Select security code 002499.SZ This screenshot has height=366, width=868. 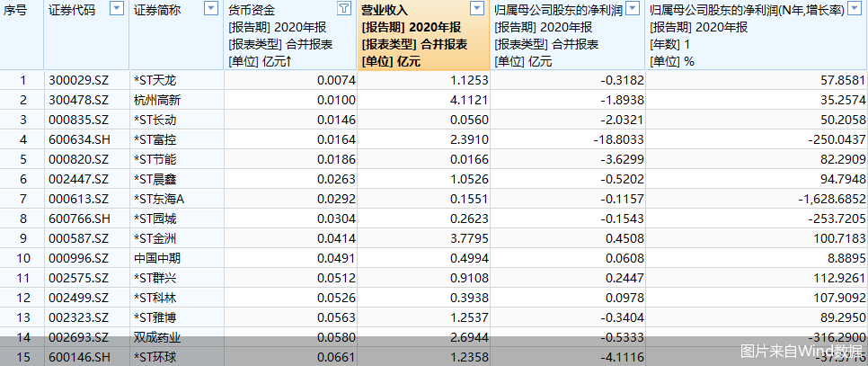point(78,298)
